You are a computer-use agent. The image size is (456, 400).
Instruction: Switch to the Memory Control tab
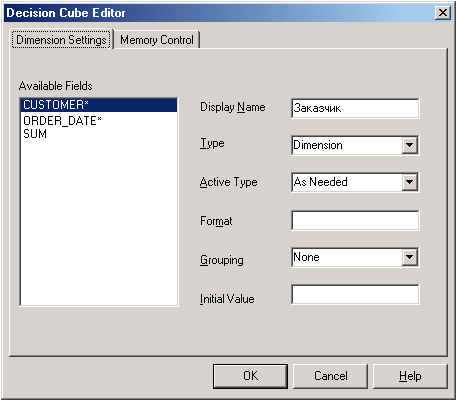(x=157, y=40)
